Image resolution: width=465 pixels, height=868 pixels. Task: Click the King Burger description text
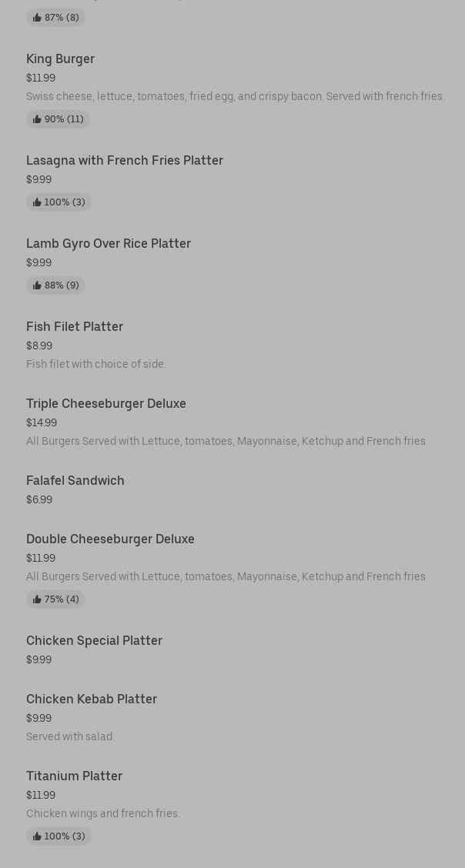click(x=235, y=96)
